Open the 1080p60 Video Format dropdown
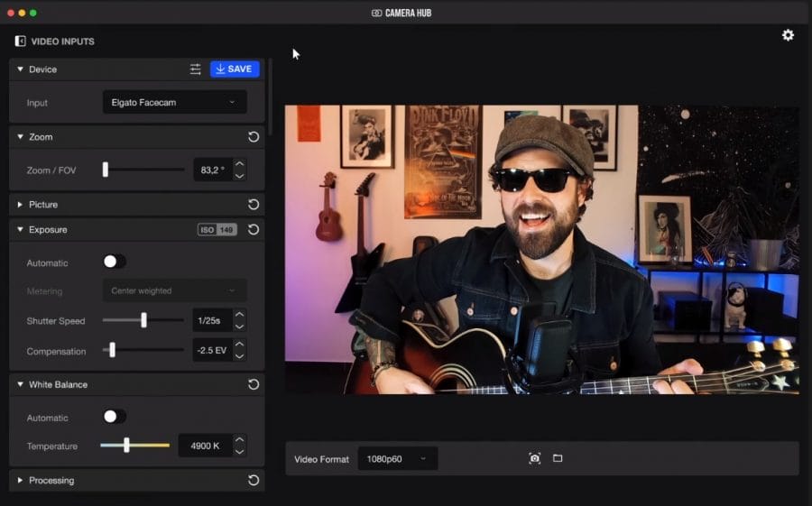Viewport: 812px width, 506px height. click(x=397, y=459)
